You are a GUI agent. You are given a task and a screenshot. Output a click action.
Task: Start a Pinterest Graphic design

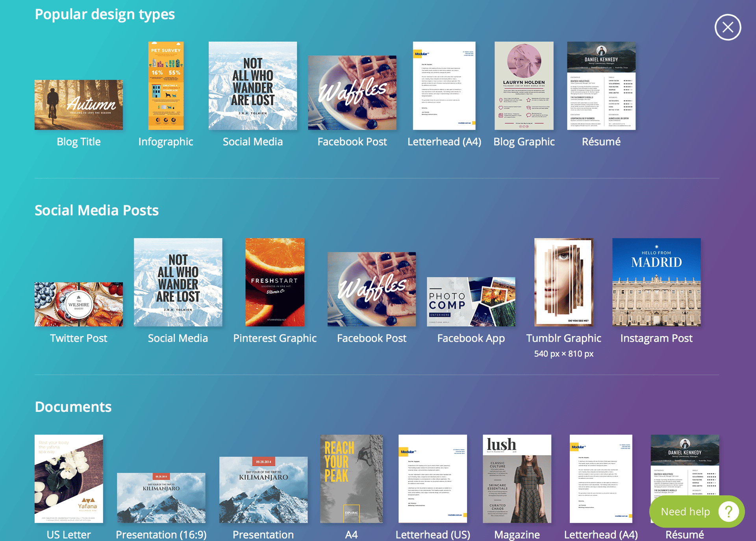tap(274, 282)
